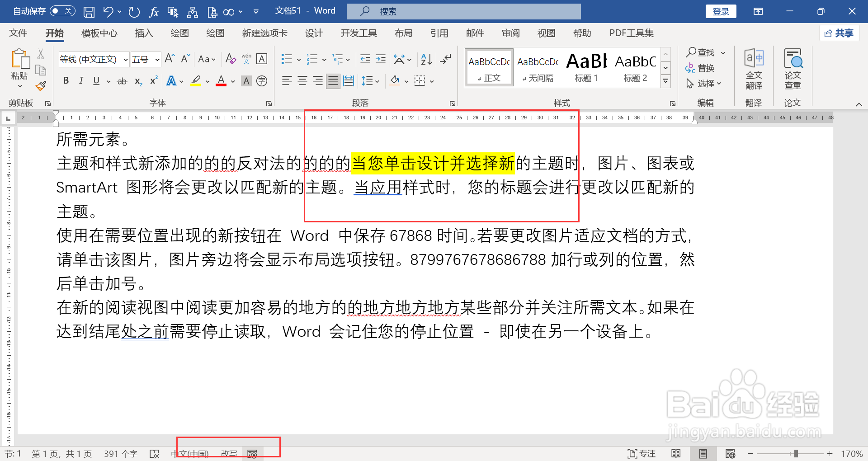This screenshot has height=461, width=868.
Task: Open the 文件 File menu
Action: click(x=18, y=33)
